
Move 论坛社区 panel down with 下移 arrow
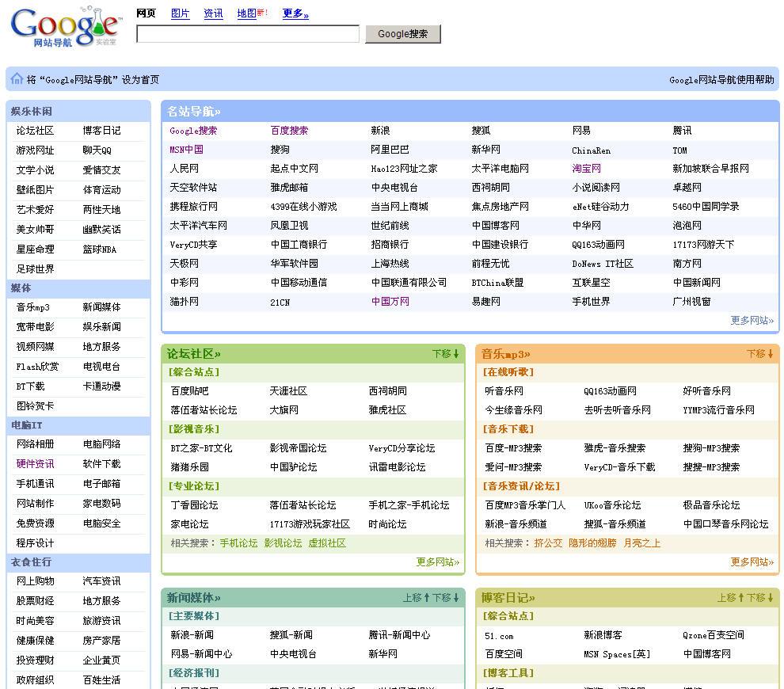coord(446,354)
